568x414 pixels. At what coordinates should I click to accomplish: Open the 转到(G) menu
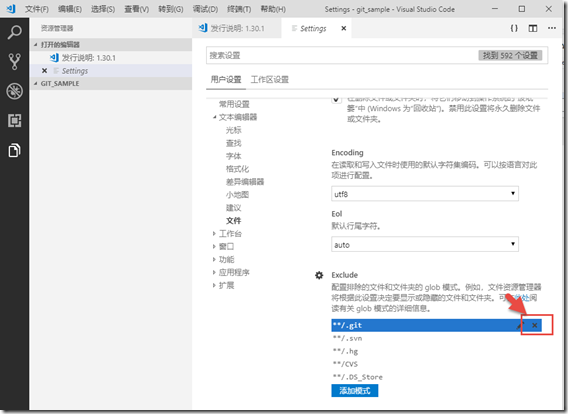click(x=171, y=9)
